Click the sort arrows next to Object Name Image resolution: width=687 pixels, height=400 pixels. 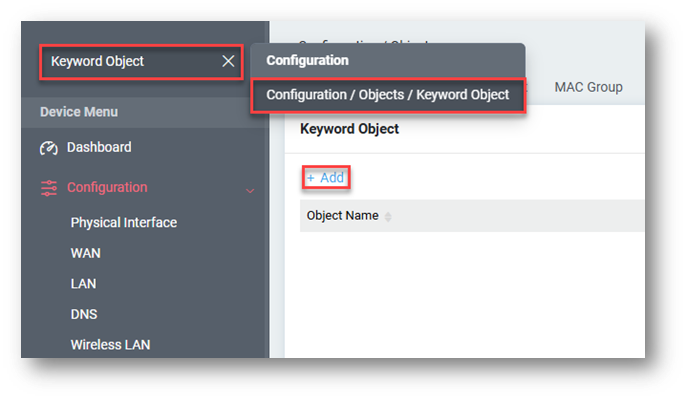[389, 217]
